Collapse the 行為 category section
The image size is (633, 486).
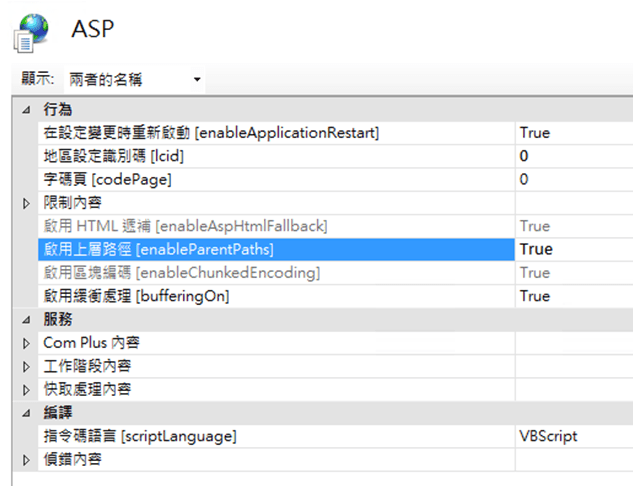point(26,109)
